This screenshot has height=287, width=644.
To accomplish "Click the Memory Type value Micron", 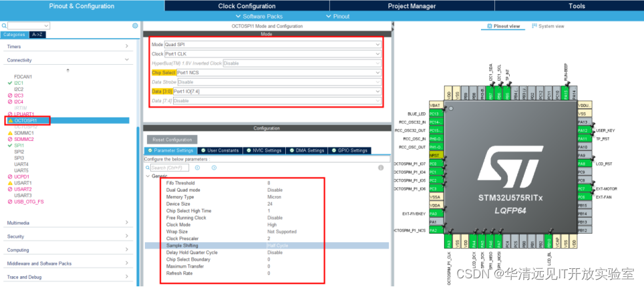I will click(274, 197).
